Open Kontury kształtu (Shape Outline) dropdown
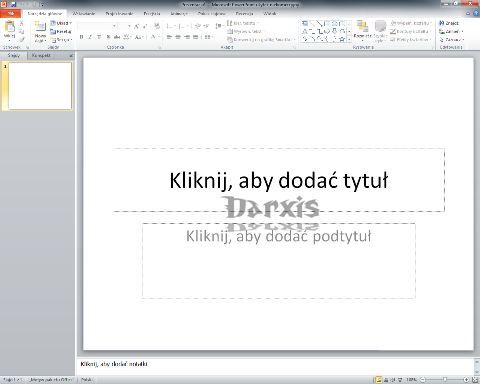This screenshot has width=480, height=384. 410,31
